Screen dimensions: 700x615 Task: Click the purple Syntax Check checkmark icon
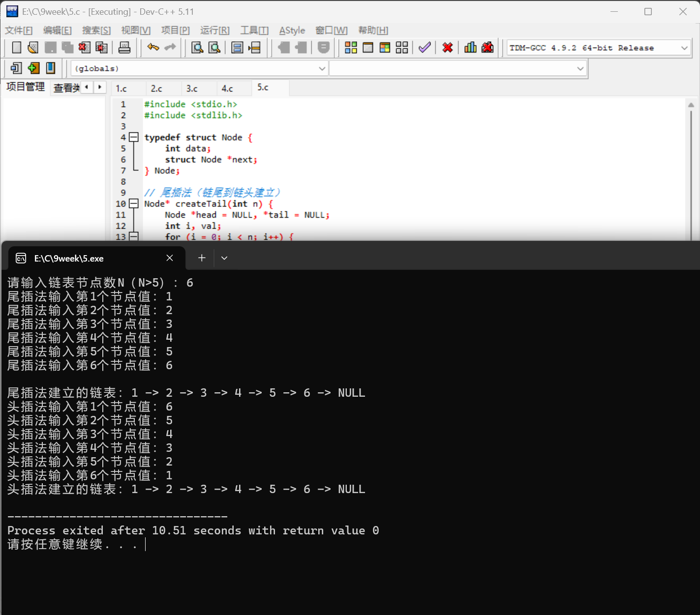coord(425,48)
